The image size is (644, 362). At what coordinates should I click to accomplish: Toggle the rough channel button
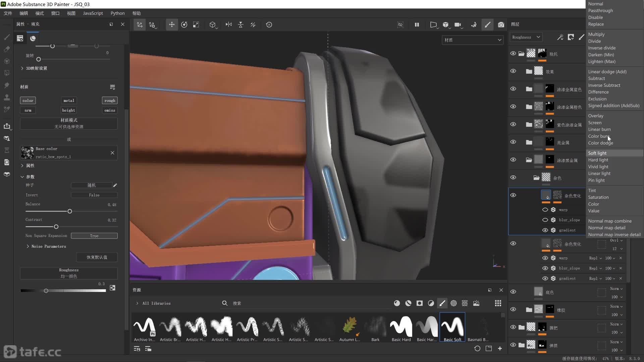click(110, 101)
